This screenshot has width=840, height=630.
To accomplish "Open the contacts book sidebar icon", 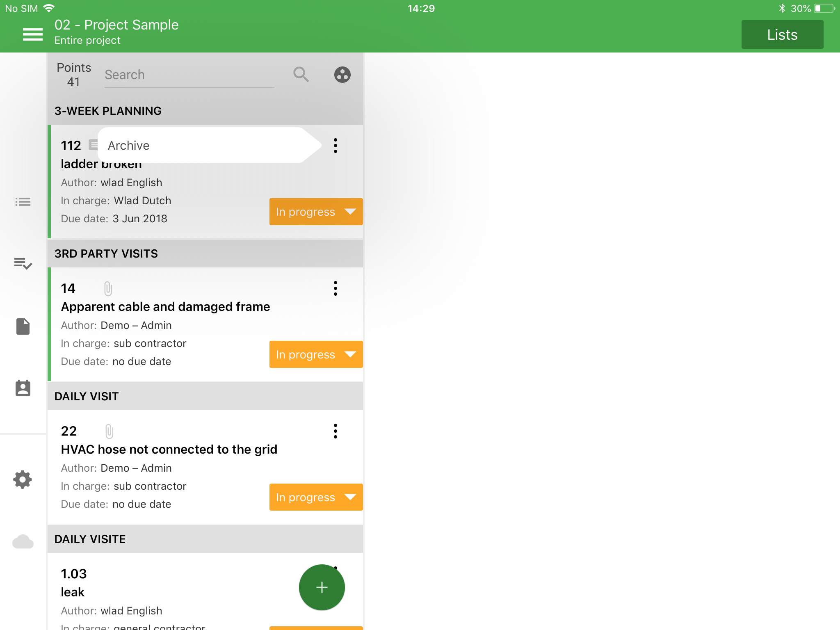I will tap(23, 388).
